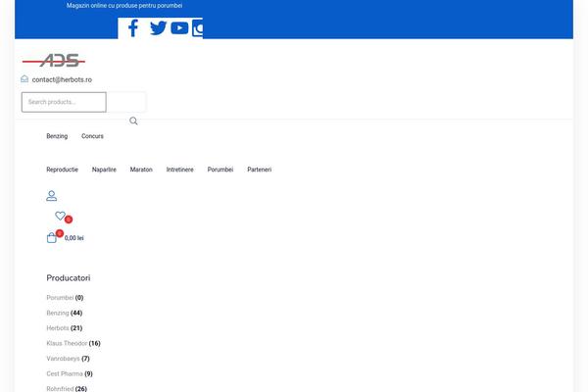Click the magnifier search icon
The image size is (588, 392).
point(133,121)
